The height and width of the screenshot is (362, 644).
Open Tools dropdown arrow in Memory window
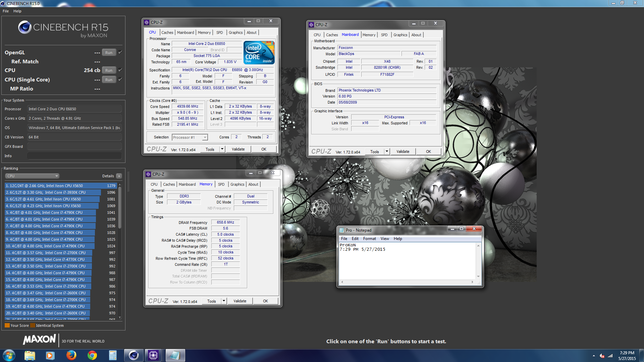(223, 301)
